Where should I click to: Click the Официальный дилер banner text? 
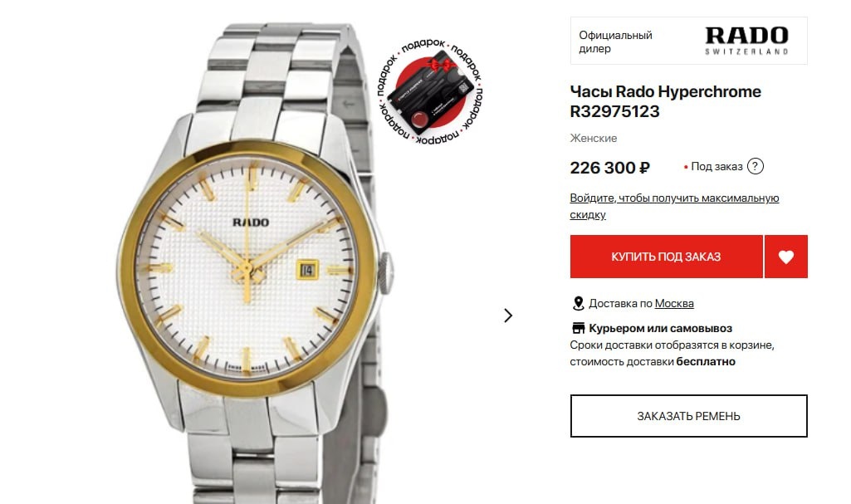pos(615,42)
